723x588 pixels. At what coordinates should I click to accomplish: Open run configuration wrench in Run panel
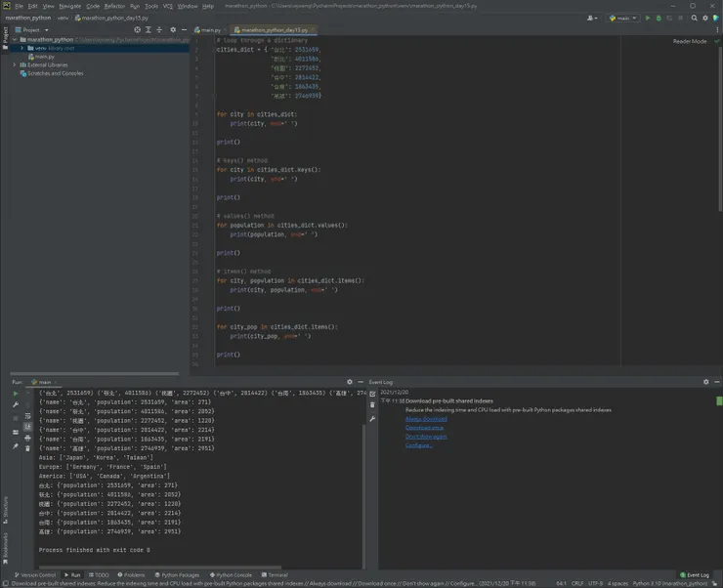point(16,404)
